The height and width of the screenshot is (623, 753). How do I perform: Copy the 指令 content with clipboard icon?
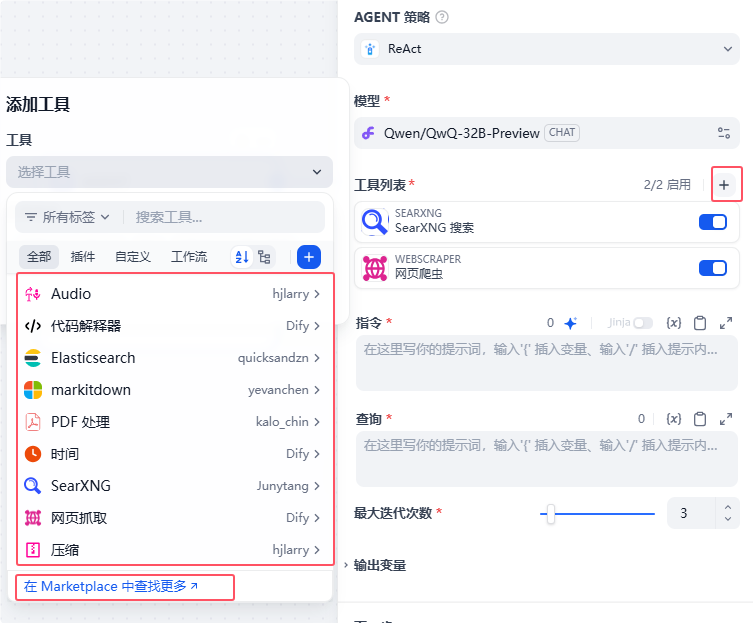pyautogui.click(x=700, y=323)
